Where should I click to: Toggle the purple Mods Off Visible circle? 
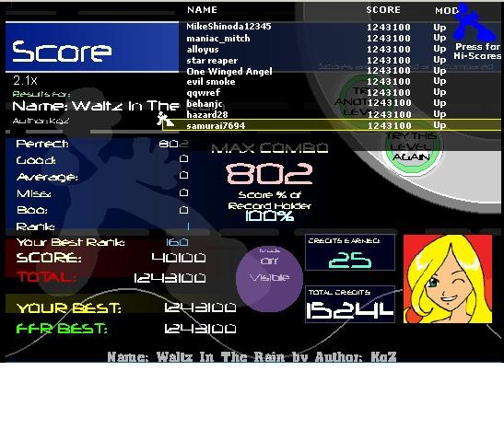269,278
